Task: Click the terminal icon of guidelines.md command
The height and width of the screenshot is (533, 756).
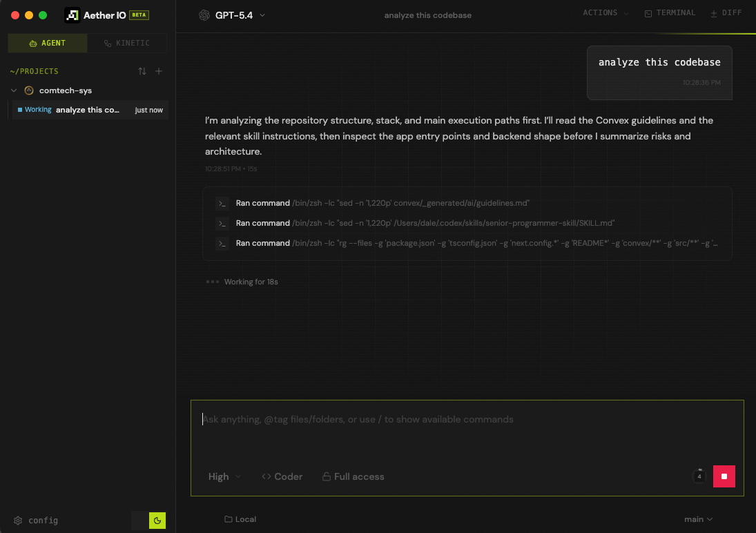Action: 222,204
